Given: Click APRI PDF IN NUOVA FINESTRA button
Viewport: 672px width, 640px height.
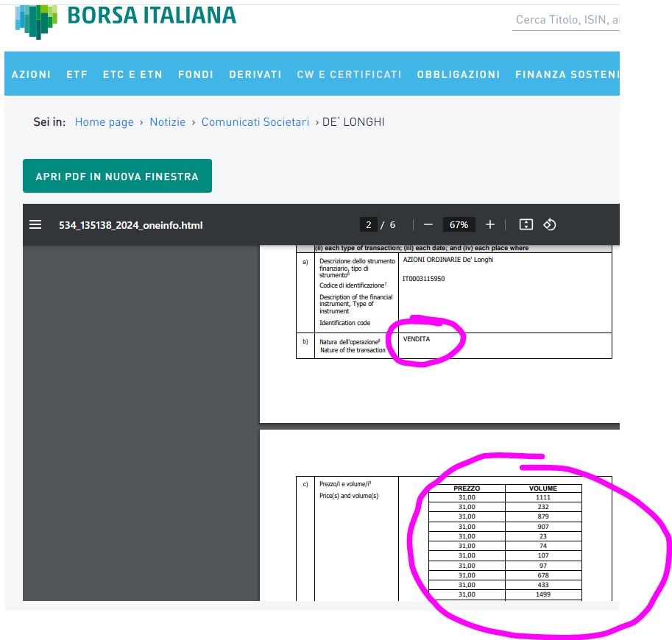Looking at the screenshot, I should point(118,176).
